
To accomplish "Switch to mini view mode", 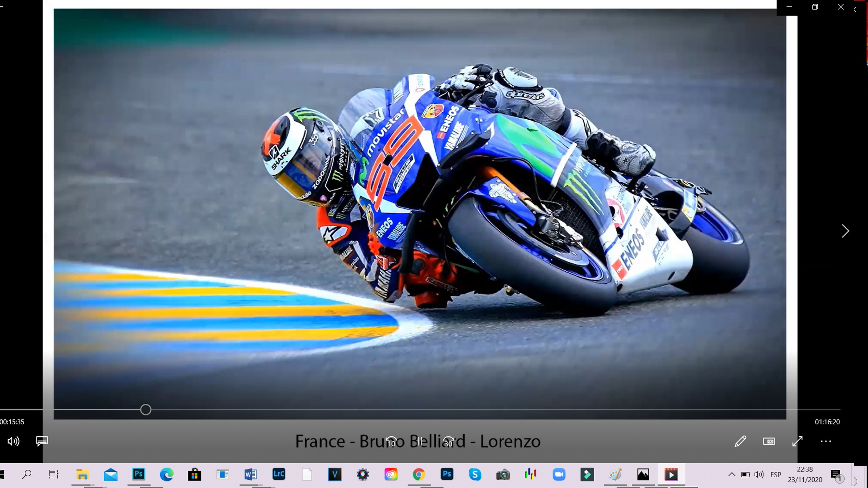I will point(769,441).
